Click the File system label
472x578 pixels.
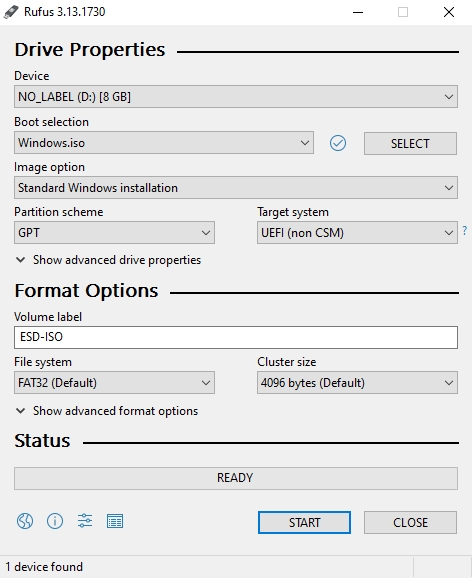pos(43,362)
